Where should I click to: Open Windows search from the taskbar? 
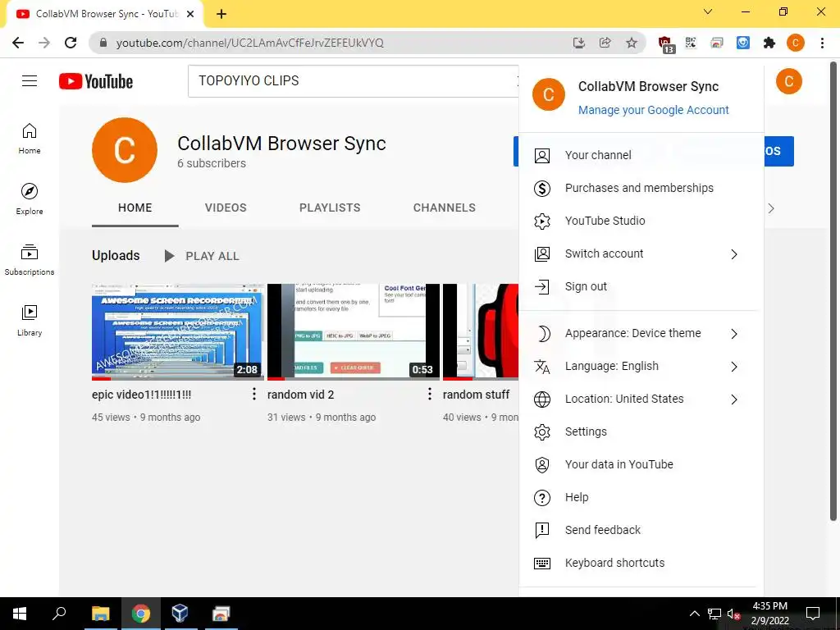(x=59, y=614)
